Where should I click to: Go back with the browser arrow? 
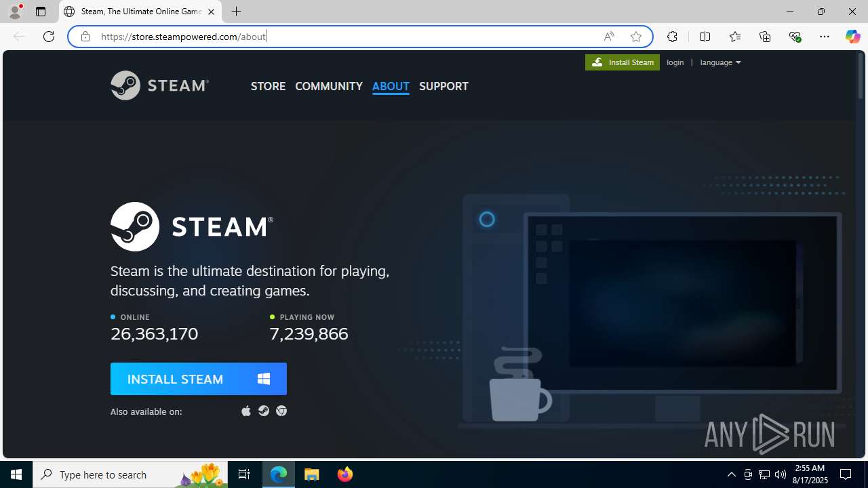click(19, 37)
